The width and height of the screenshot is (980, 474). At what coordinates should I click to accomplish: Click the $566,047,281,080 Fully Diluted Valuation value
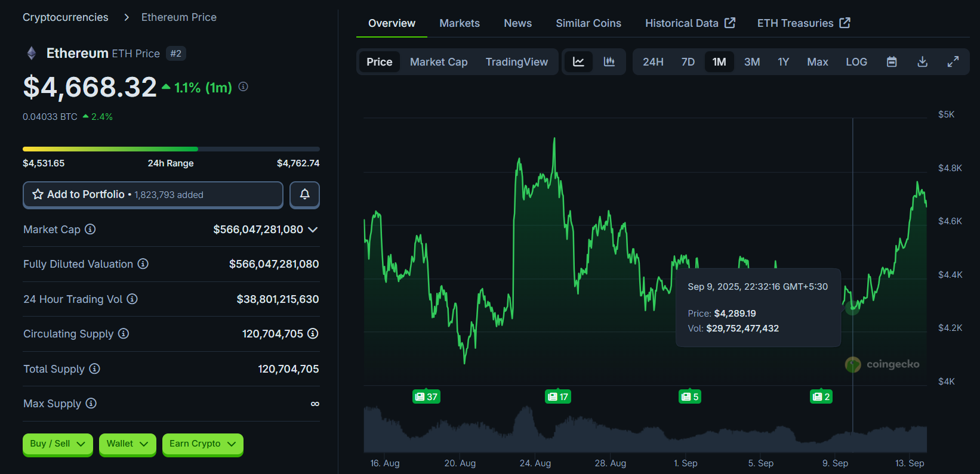pos(274,264)
